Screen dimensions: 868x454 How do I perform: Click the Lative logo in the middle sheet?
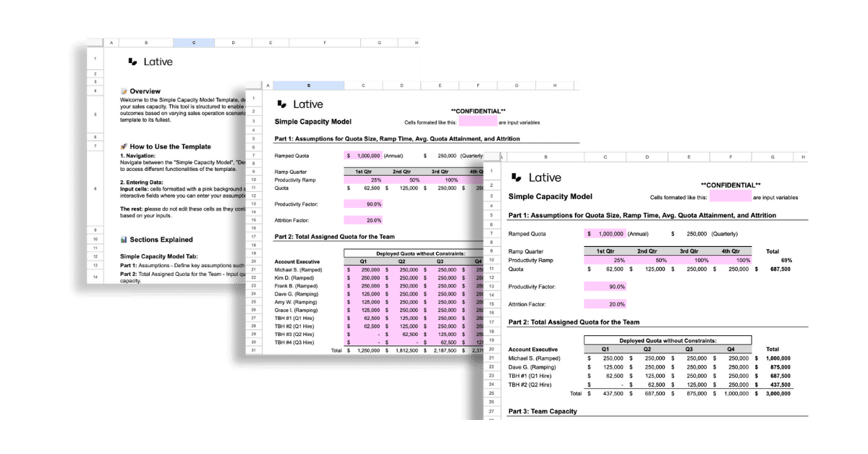click(299, 104)
